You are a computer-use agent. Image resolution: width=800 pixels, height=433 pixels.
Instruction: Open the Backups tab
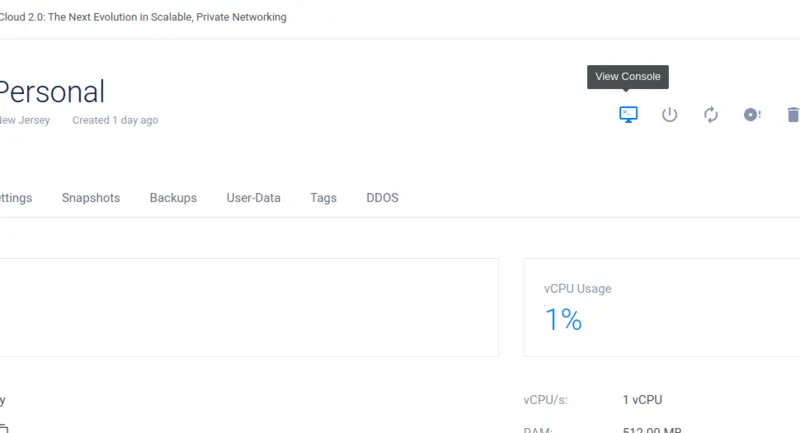pyautogui.click(x=173, y=198)
